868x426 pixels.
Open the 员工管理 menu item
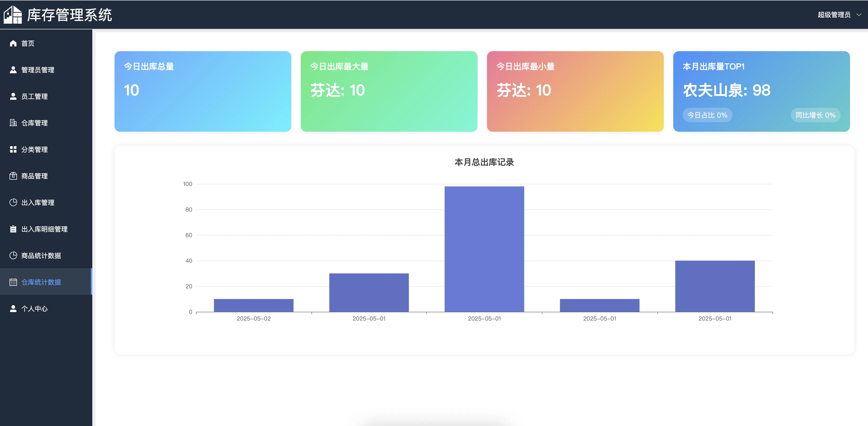34,96
